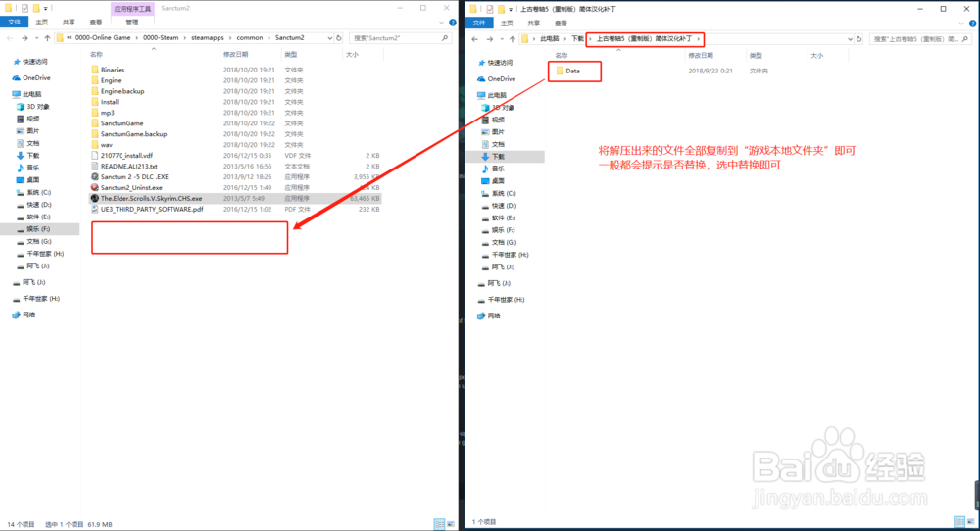Select 娱乐 (F:) drive in left sidebar
The width and height of the screenshot is (980, 531).
coord(38,229)
